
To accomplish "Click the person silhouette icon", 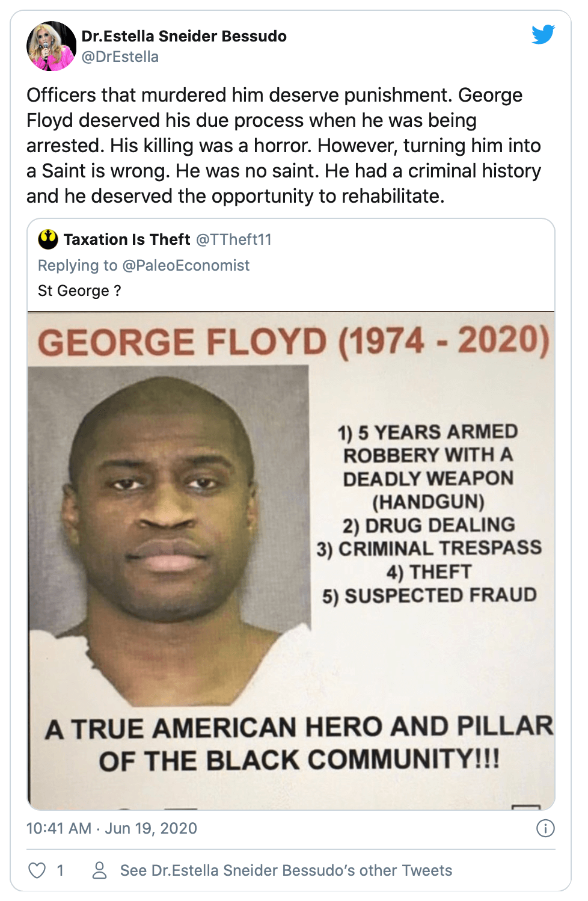I will pyautogui.click(x=99, y=870).
